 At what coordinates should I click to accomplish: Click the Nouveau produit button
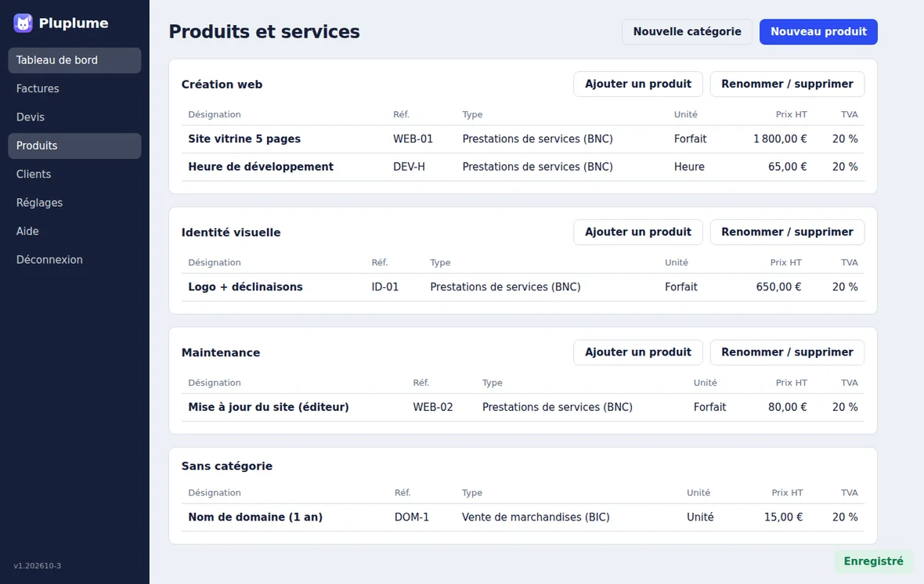click(818, 32)
